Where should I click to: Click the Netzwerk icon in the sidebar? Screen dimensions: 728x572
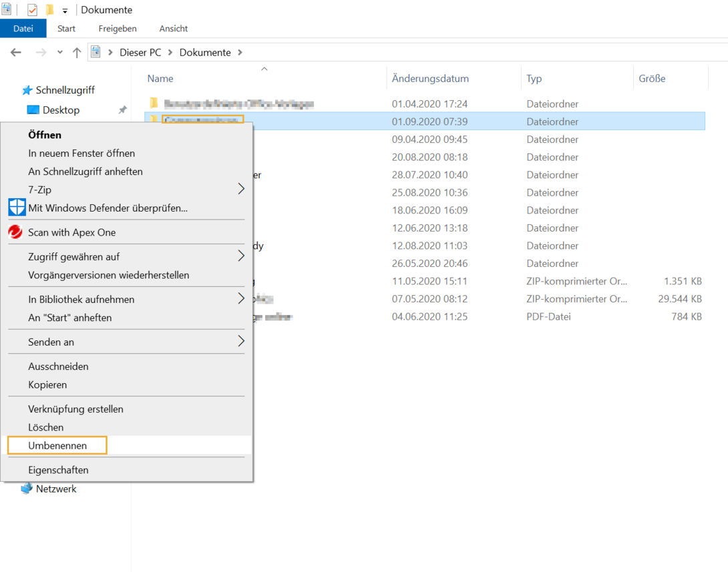[27, 489]
